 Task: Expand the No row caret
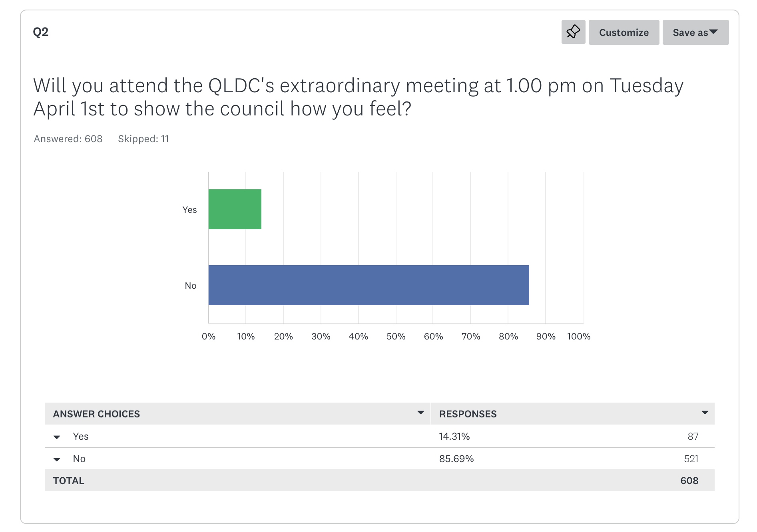[x=57, y=459]
